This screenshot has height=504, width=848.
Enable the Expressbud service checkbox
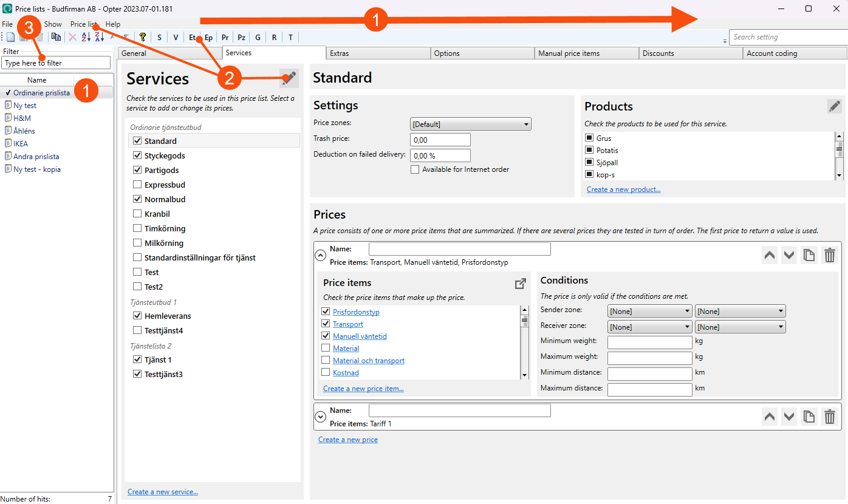(x=137, y=185)
